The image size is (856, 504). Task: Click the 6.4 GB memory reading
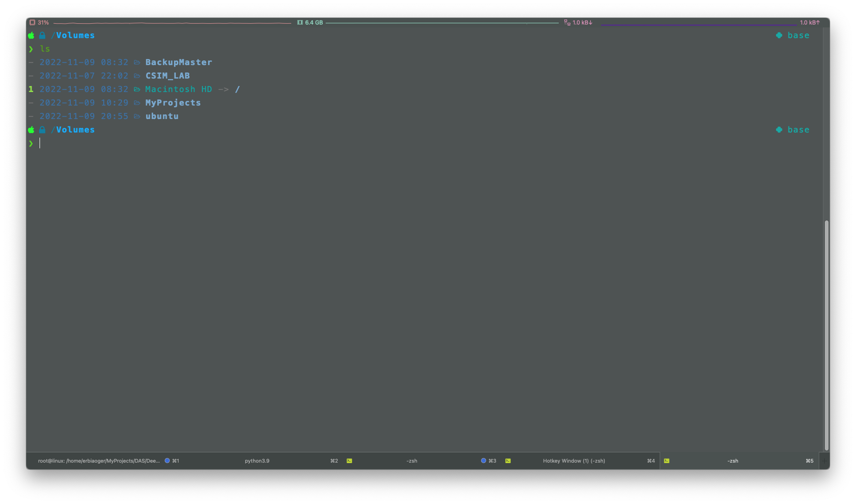pyautogui.click(x=314, y=22)
